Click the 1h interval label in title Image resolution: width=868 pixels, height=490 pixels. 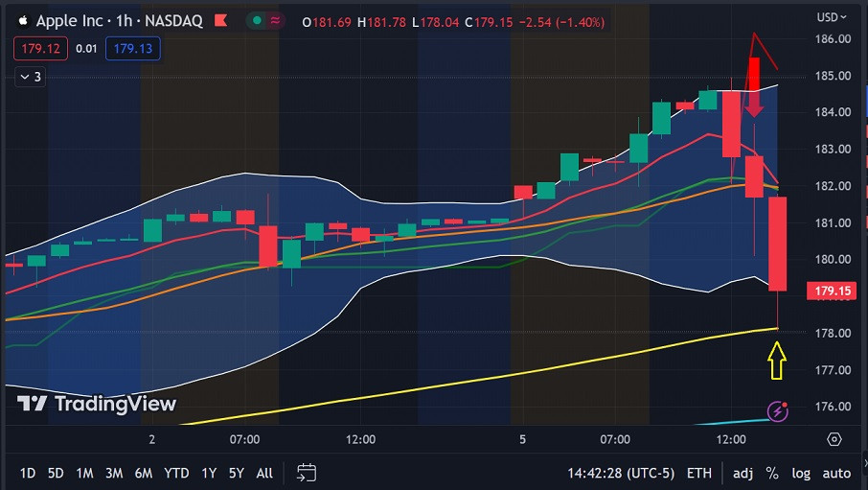point(124,21)
